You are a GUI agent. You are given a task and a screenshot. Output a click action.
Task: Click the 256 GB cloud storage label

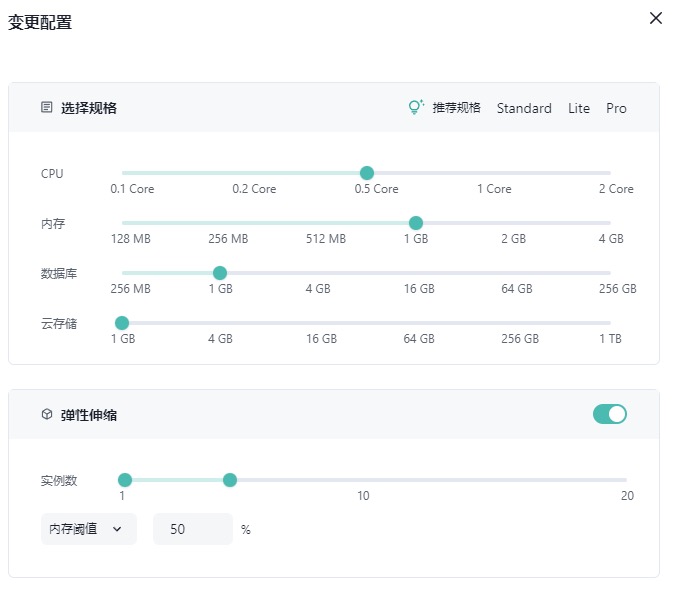[520, 339]
